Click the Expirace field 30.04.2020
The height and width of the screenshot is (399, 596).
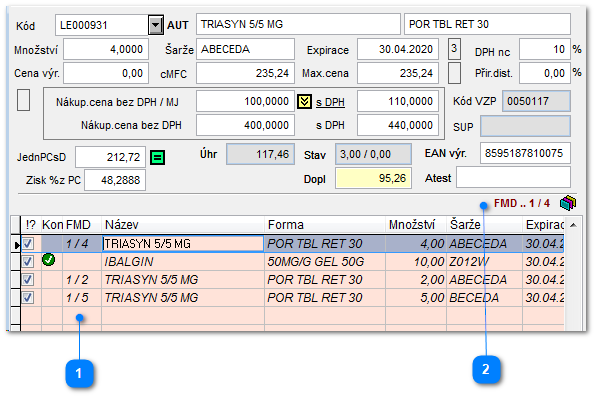click(398, 49)
